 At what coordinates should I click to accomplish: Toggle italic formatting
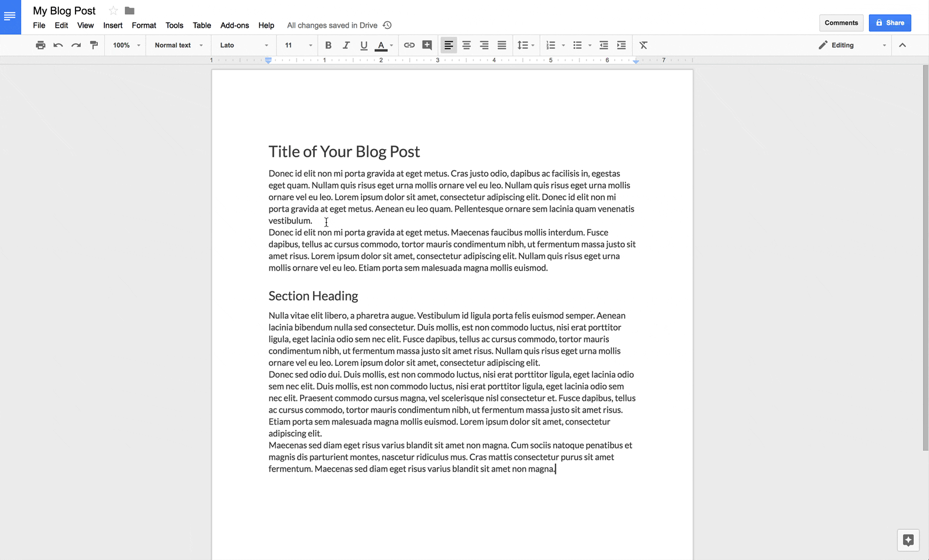346,45
